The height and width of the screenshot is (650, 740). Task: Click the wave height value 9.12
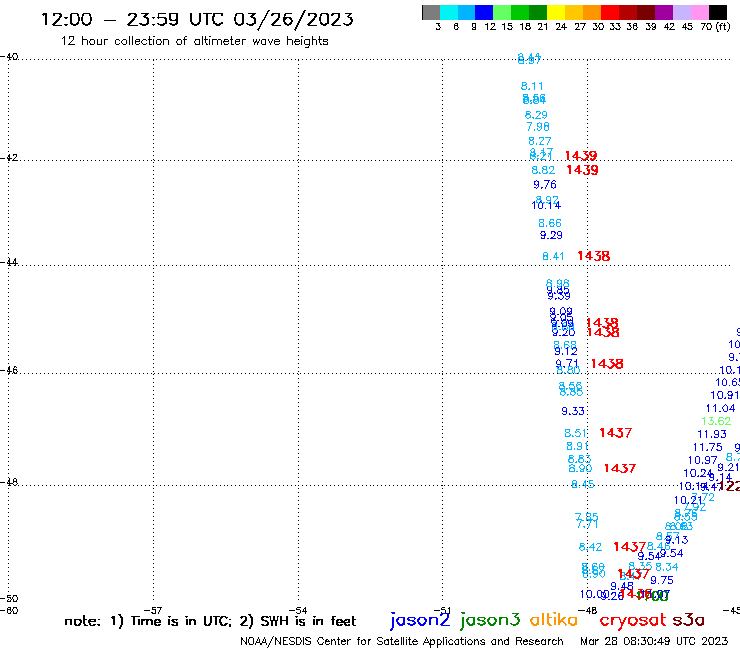point(566,352)
